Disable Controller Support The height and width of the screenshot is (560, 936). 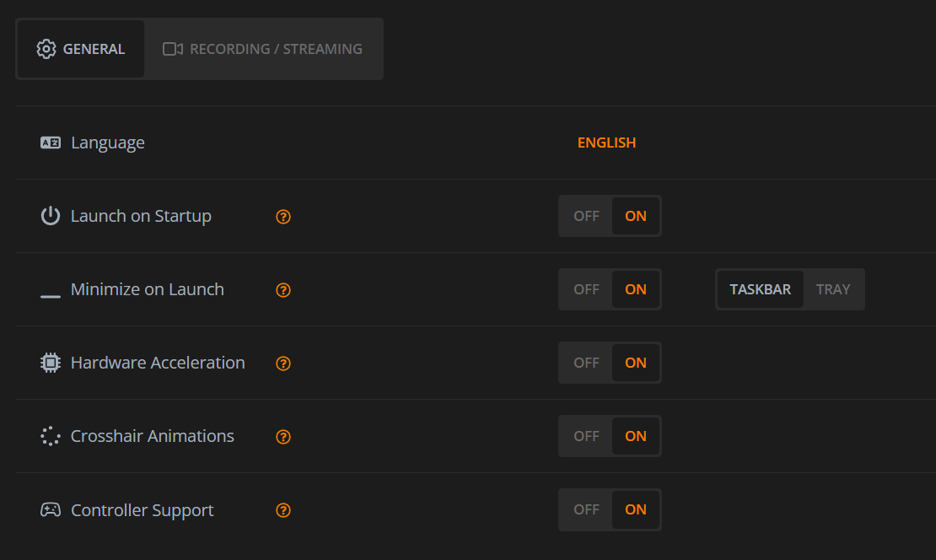pos(585,509)
